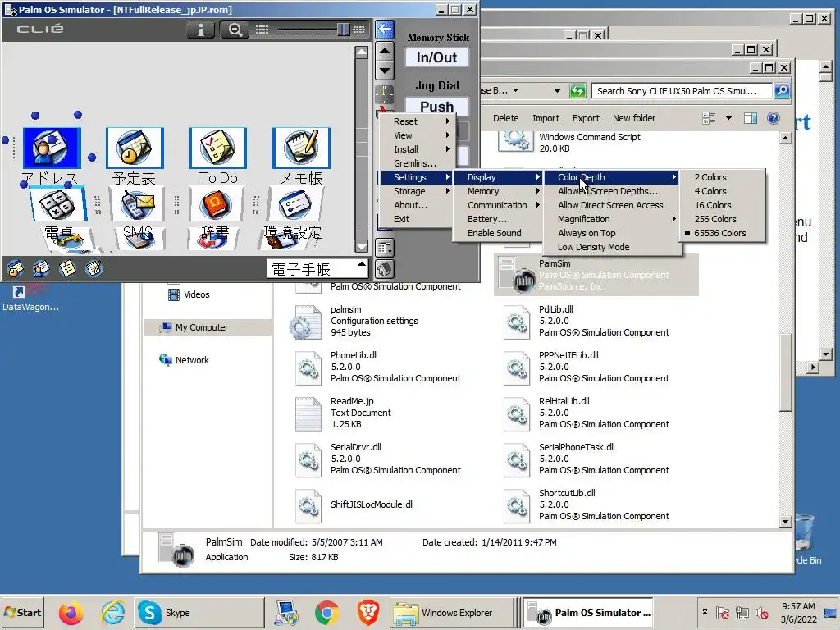Open Battery... settings entry
Image resolution: width=840 pixels, height=630 pixels.
coord(497,219)
